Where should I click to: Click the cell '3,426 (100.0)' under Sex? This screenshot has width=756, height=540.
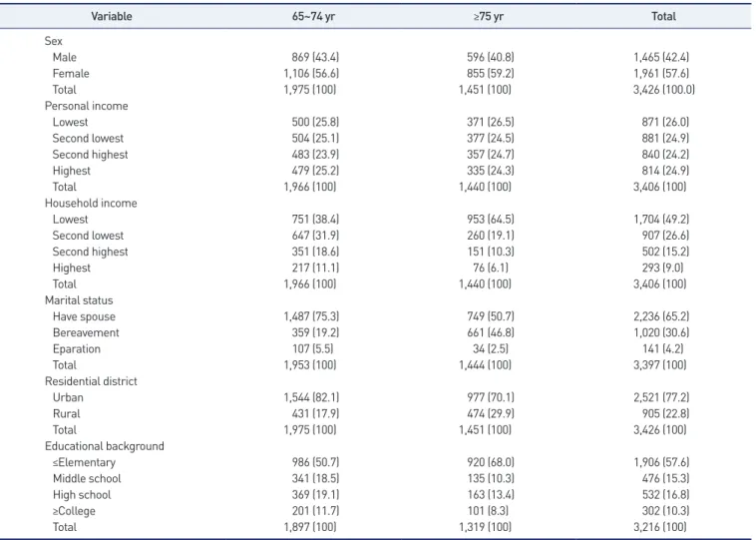664,90
